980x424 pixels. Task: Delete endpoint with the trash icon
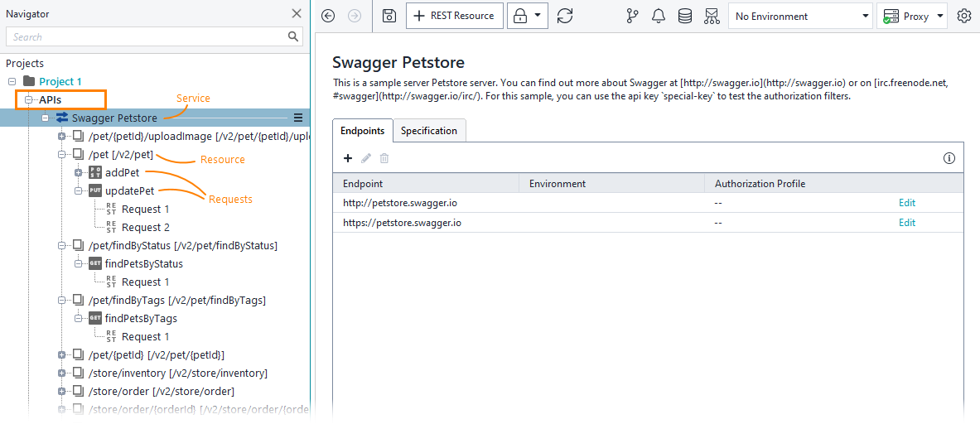384,159
